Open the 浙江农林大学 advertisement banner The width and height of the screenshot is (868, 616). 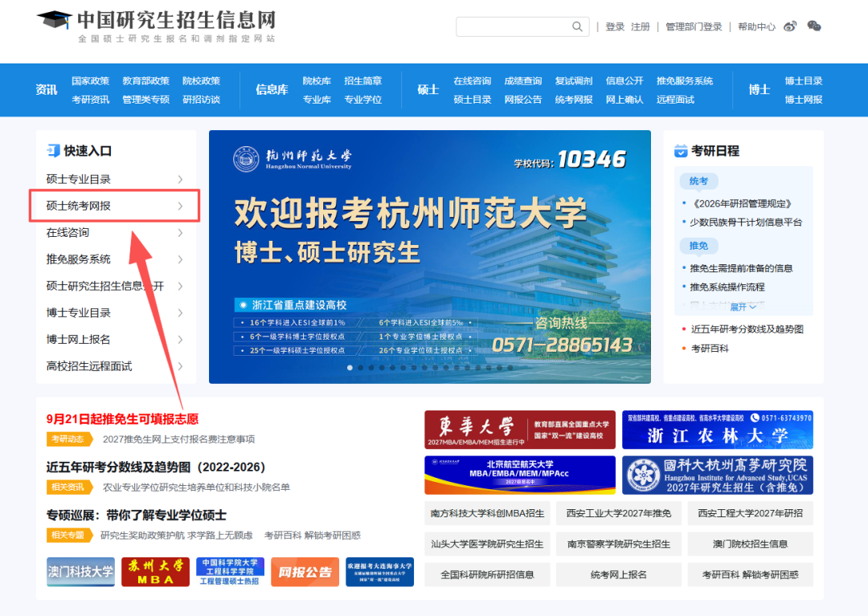(x=718, y=429)
